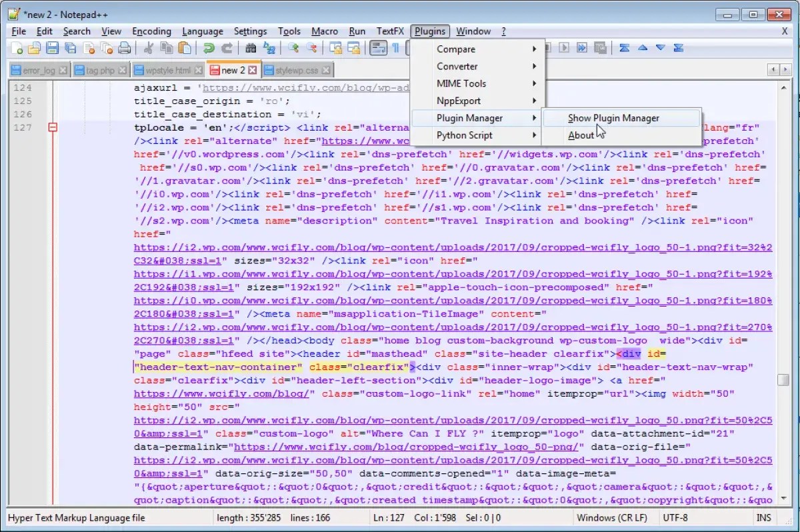Collapse the code fold at line 127
This screenshot has width=800, height=532.
click(53, 127)
